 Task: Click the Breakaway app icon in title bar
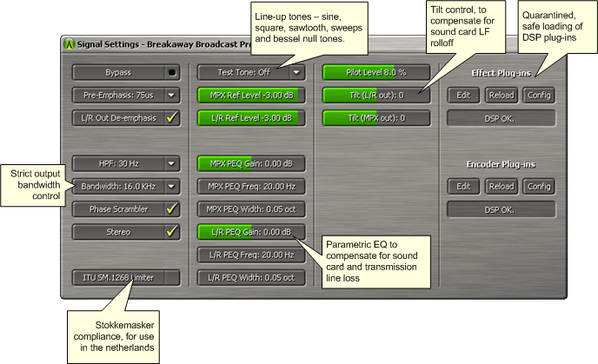point(69,43)
